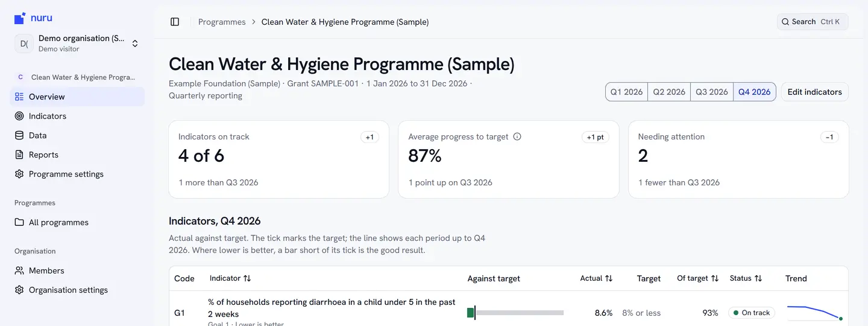Viewport: 868px width, 326px height.
Task: Switch to the Q3 2026 period
Action: (x=712, y=92)
